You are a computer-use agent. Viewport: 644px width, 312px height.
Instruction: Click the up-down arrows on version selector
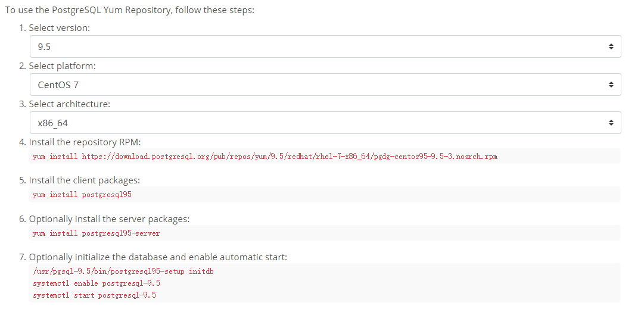pyautogui.click(x=611, y=47)
